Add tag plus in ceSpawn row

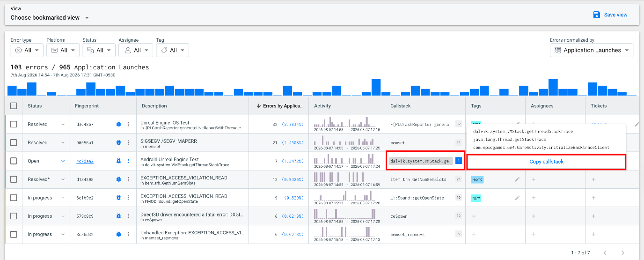tap(474, 216)
